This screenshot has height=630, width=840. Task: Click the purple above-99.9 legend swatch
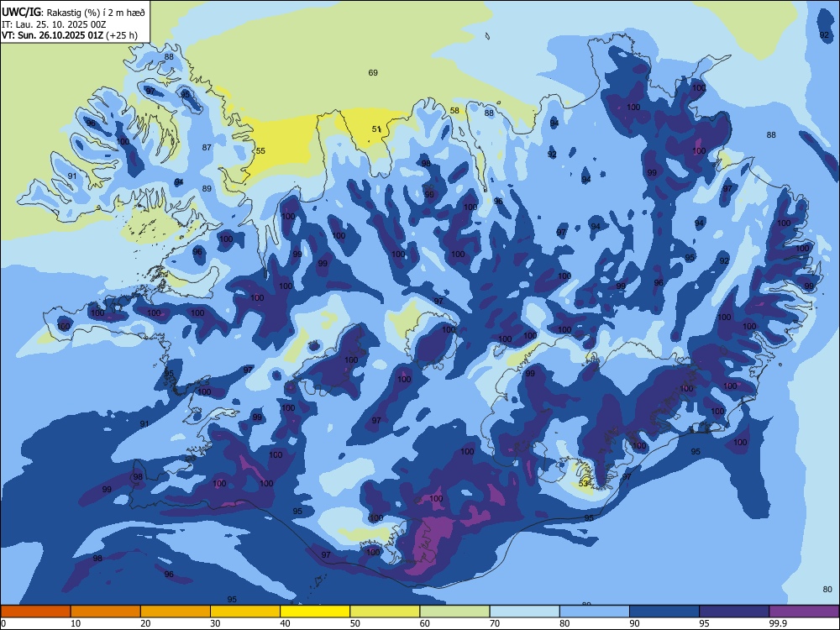point(804,612)
